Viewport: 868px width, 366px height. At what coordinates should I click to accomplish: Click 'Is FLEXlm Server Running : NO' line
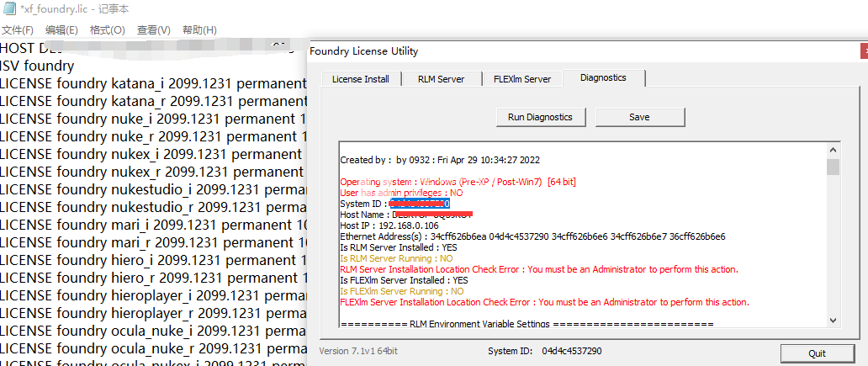click(402, 291)
